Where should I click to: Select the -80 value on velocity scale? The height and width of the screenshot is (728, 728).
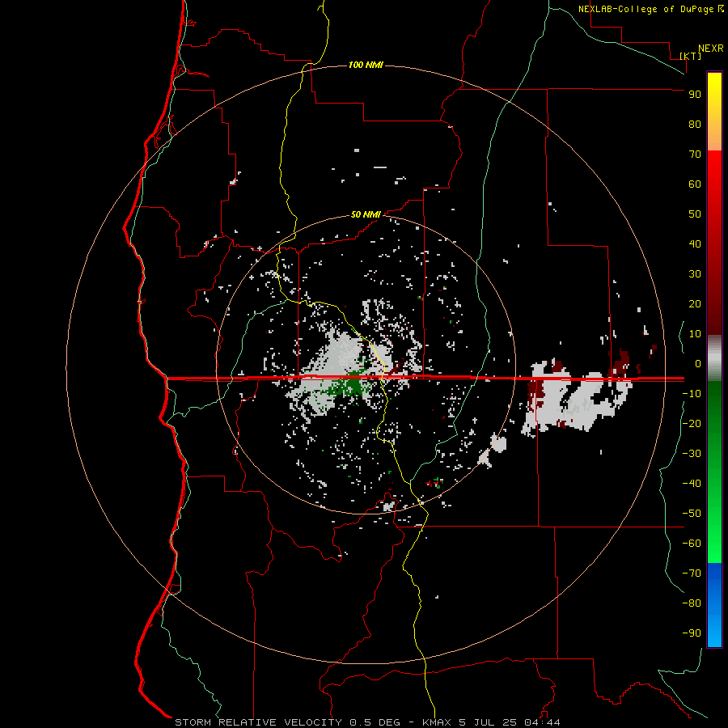tap(692, 603)
